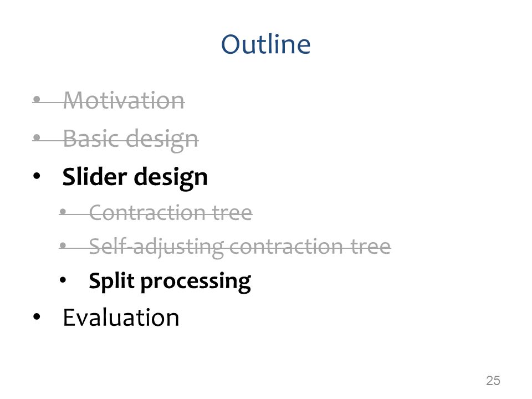Select the "Evaluation" outline item

(121, 318)
